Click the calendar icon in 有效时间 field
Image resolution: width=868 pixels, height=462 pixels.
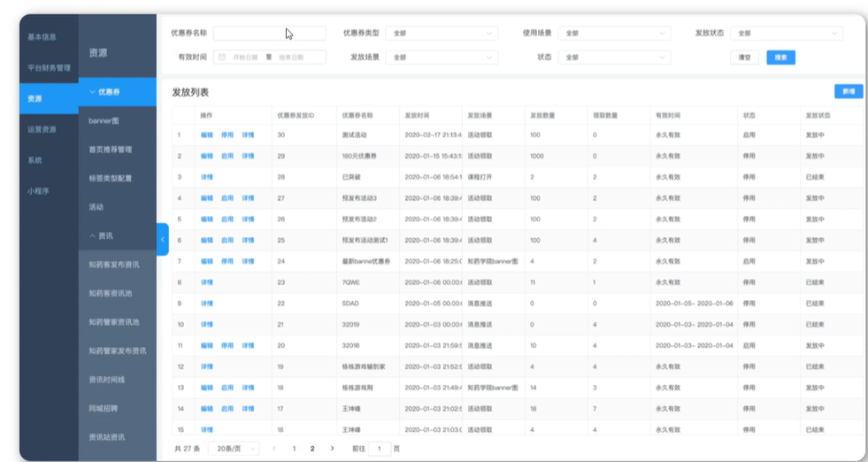222,57
